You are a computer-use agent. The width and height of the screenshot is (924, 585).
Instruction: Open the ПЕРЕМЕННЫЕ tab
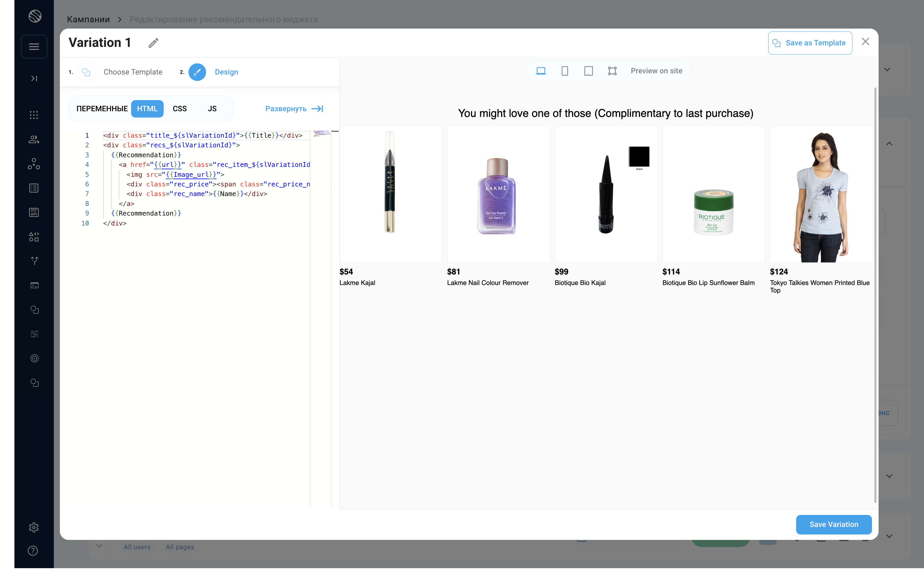tap(102, 109)
